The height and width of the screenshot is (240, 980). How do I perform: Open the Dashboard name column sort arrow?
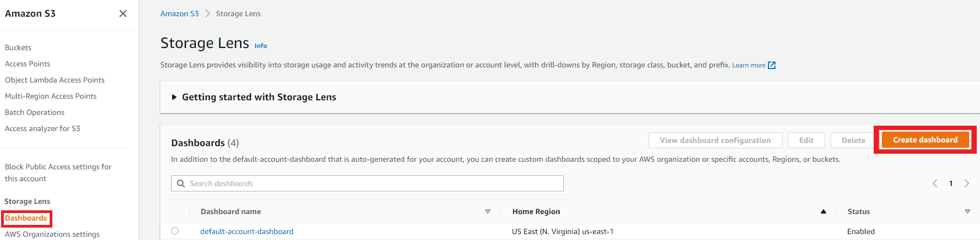coord(487,211)
